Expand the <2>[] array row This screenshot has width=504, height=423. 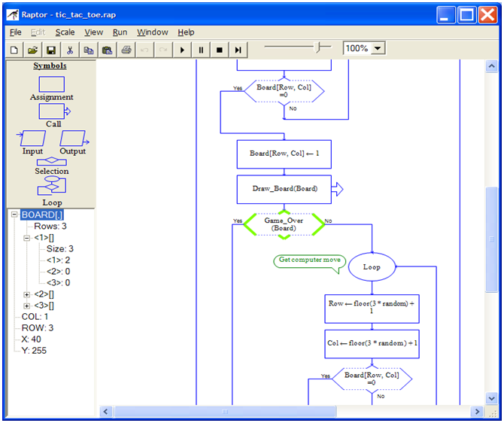coord(27,294)
